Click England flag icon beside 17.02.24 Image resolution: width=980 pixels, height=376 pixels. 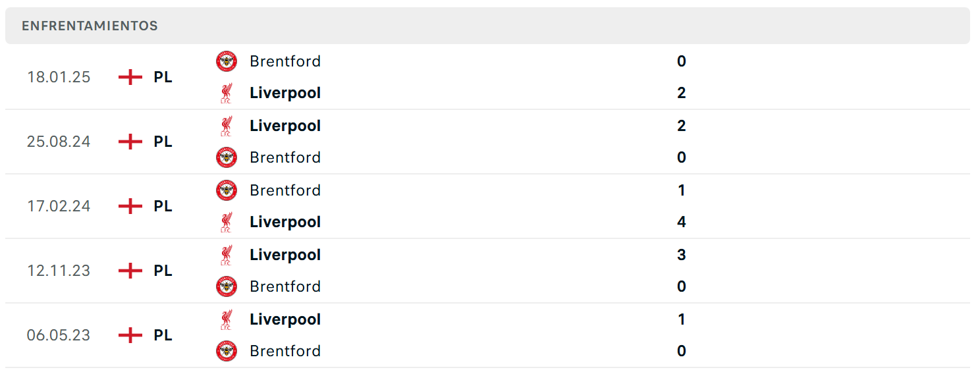[130, 206]
